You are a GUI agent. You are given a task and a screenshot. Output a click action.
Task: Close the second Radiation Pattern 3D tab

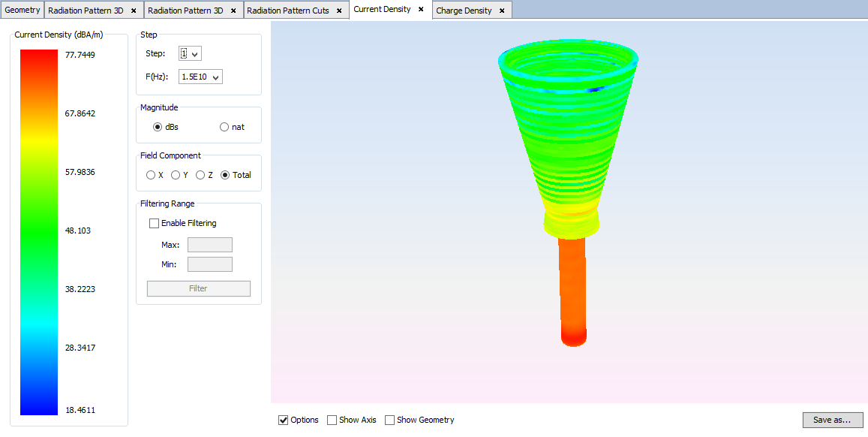[233, 11]
